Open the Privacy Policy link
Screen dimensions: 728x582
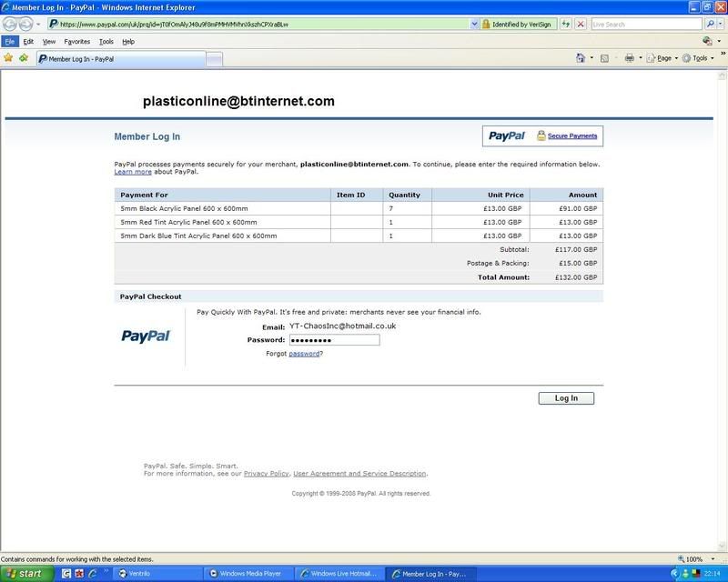tap(266, 474)
